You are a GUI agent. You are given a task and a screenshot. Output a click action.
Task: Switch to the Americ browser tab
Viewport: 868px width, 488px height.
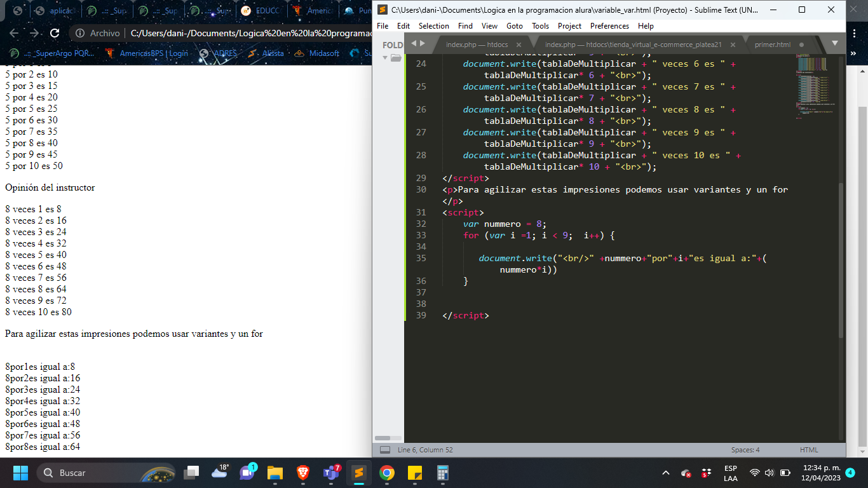pos(312,11)
